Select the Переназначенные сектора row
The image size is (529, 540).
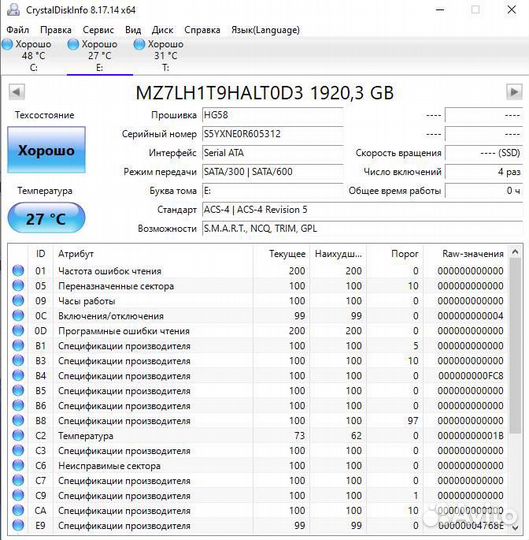point(257,286)
